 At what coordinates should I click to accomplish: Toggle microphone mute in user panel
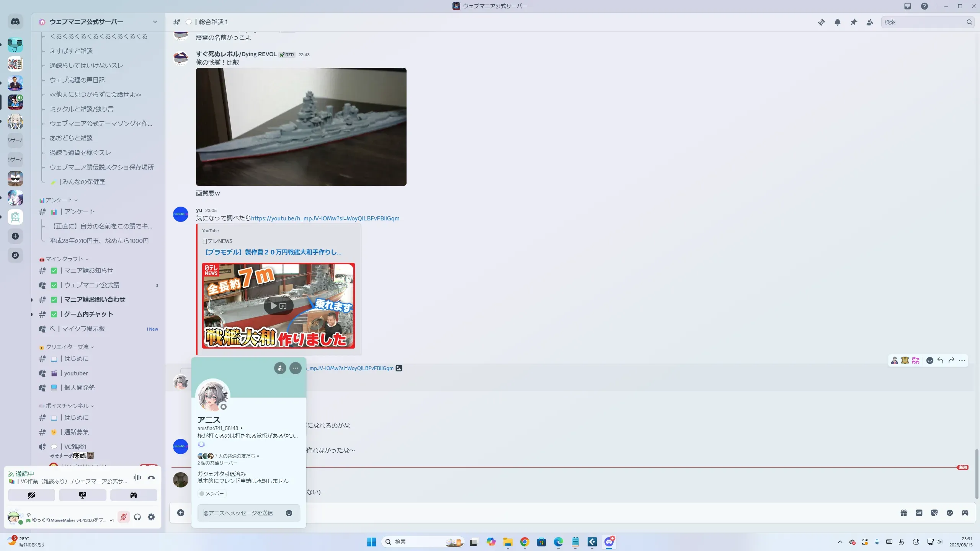tap(123, 517)
